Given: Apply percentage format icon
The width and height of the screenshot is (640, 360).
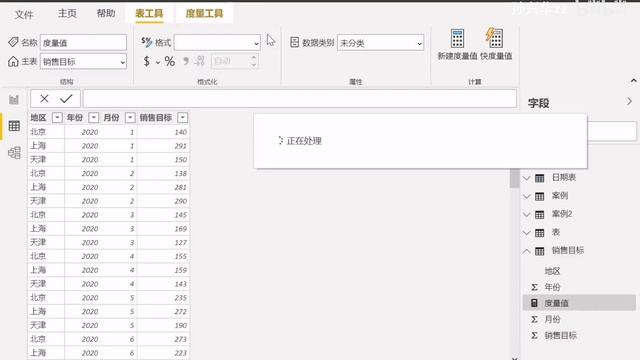Looking at the screenshot, I should pyautogui.click(x=169, y=61).
